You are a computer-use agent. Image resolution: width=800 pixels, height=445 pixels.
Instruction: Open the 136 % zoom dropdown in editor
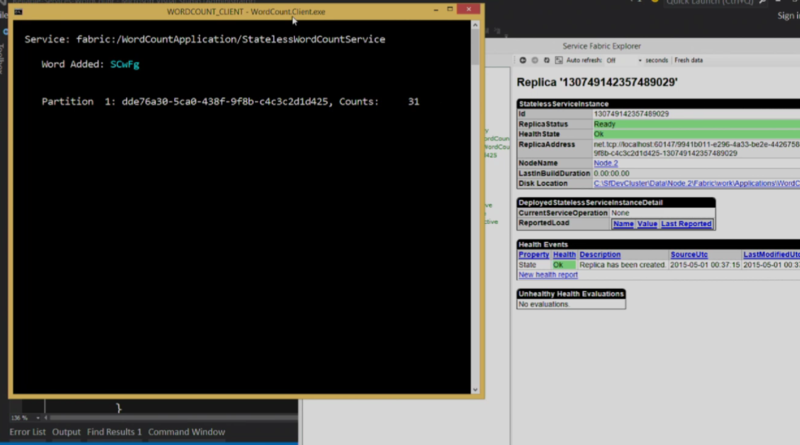(38, 418)
